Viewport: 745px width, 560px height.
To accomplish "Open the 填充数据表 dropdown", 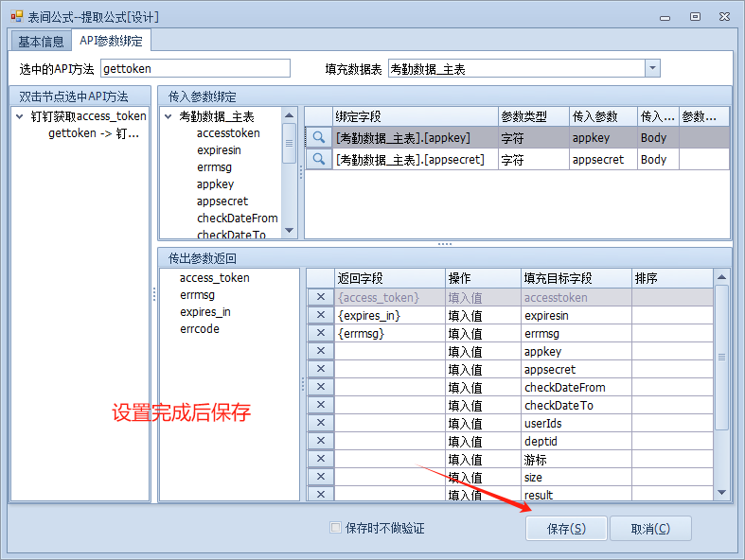I will pos(652,68).
